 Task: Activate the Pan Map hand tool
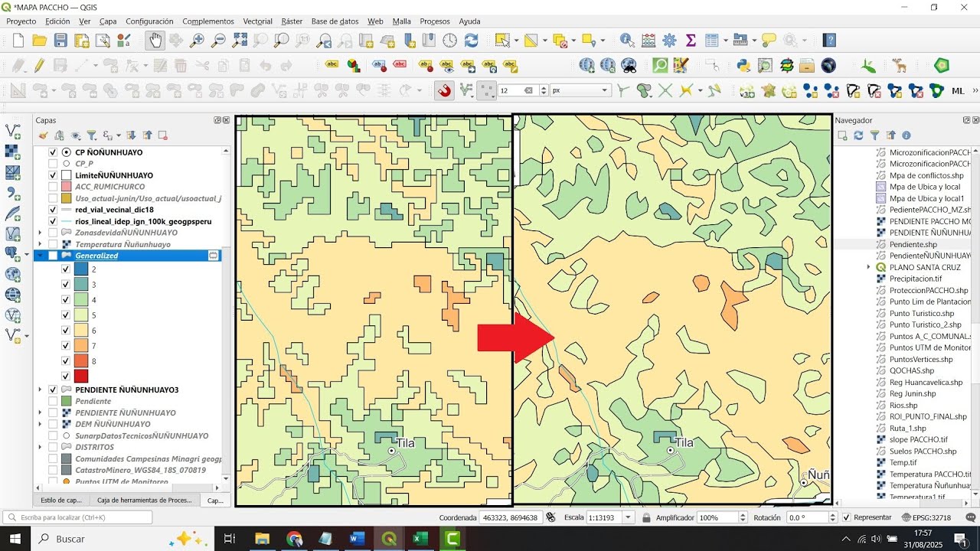pyautogui.click(x=155, y=41)
